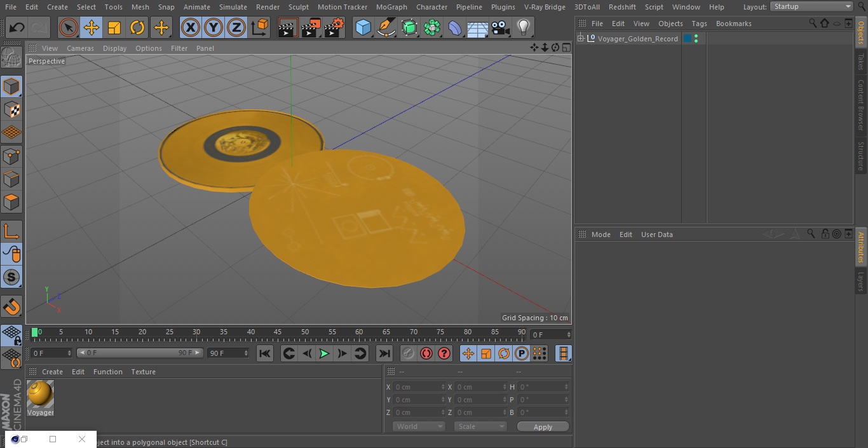Image resolution: width=868 pixels, height=448 pixels.
Task: Switch to Model mode
Action: pyautogui.click(x=11, y=86)
